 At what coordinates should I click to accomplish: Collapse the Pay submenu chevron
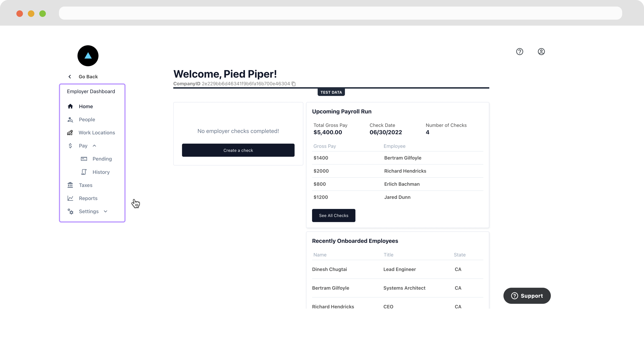coord(94,146)
